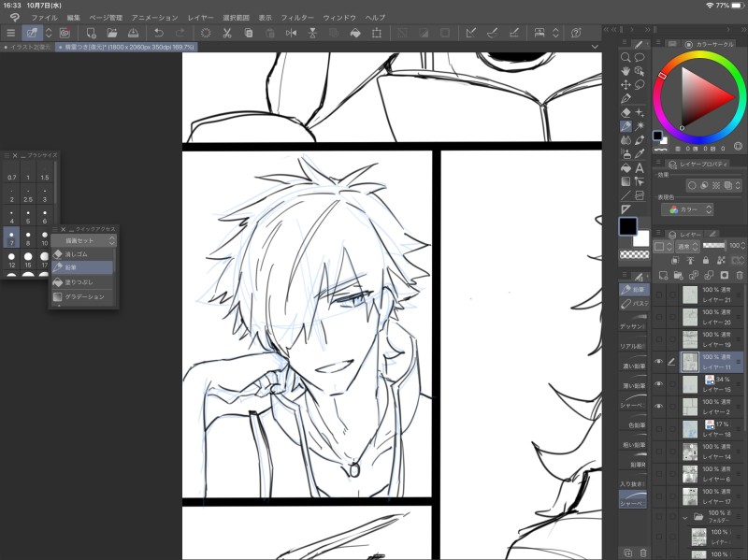The image size is (748, 560).
Task: Select the デッサン pencil sub tool
Action: click(634, 323)
